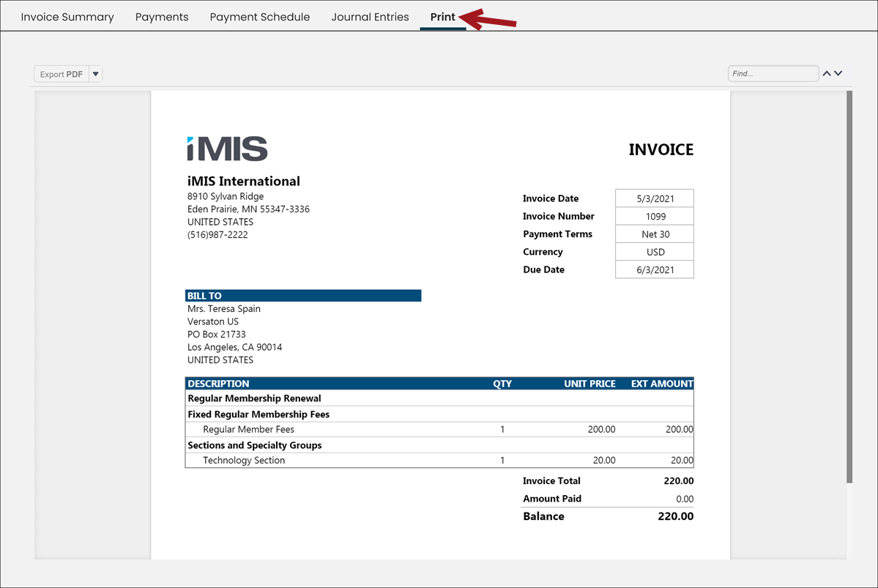
Task: Click Technology Section unit price 20.00
Action: (604, 461)
